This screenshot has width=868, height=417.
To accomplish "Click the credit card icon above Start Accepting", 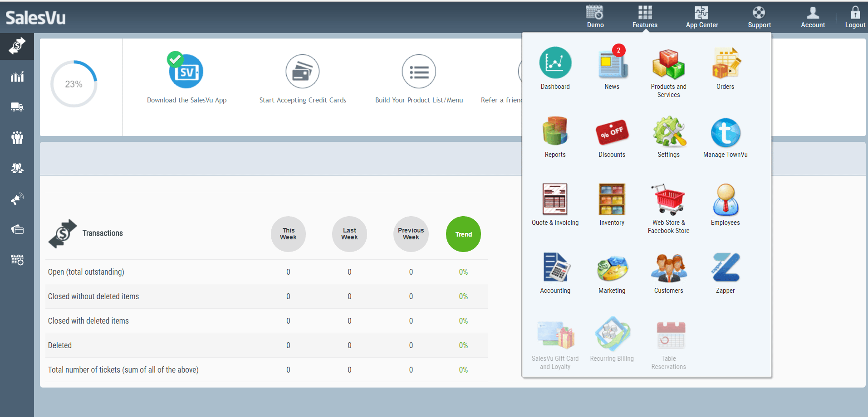I will point(303,72).
